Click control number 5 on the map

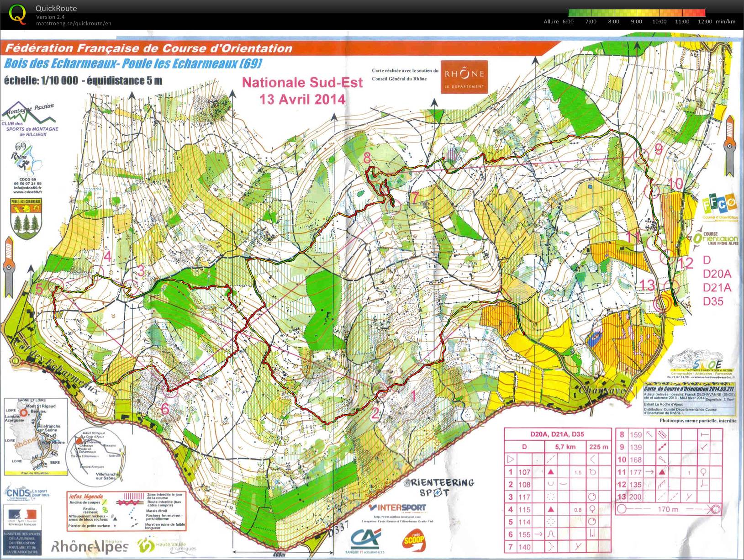point(40,289)
